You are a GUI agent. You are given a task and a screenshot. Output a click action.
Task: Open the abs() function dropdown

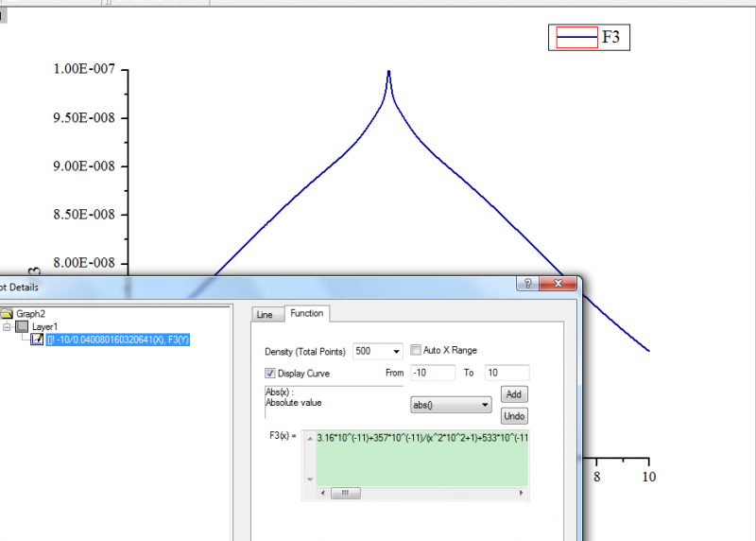point(451,405)
